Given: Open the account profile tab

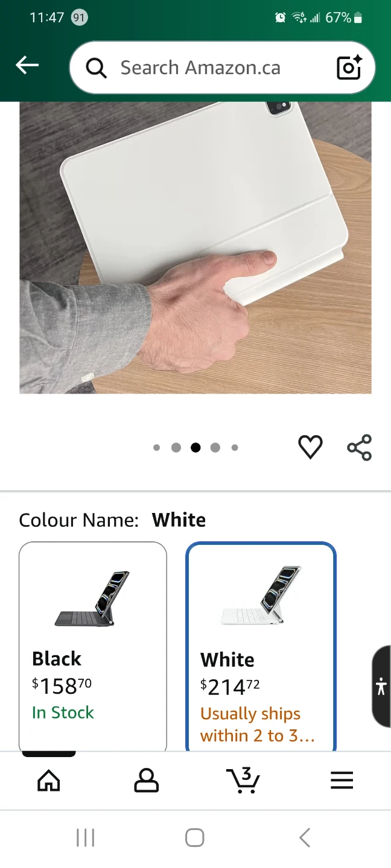Looking at the screenshot, I should (x=146, y=781).
